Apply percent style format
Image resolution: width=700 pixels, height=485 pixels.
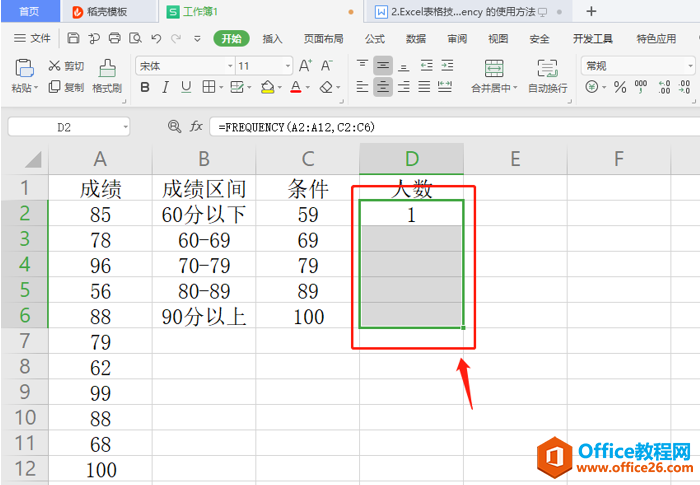(x=620, y=87)
